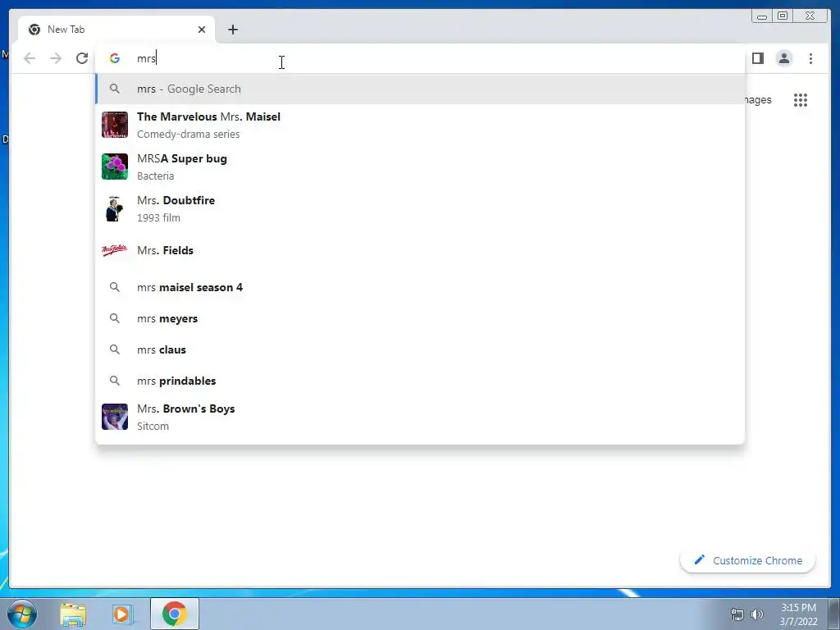Restore down the Chrome window
This screenshot has width=840, height=630.
(x=783, y=16)
